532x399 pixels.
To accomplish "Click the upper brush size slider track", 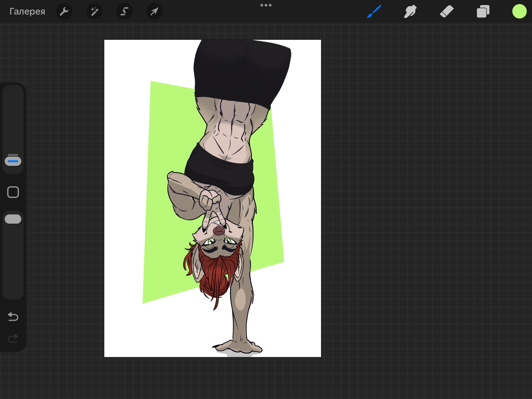I will point(13,117).
